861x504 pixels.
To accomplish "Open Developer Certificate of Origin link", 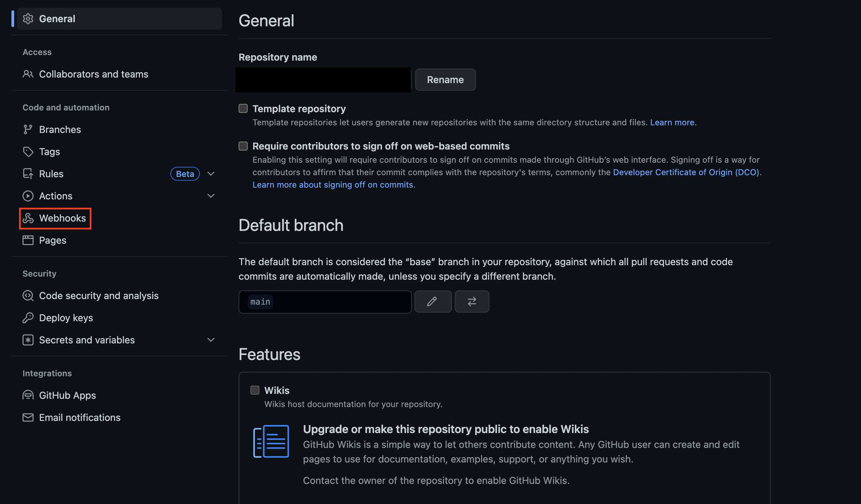I will 686,172.
